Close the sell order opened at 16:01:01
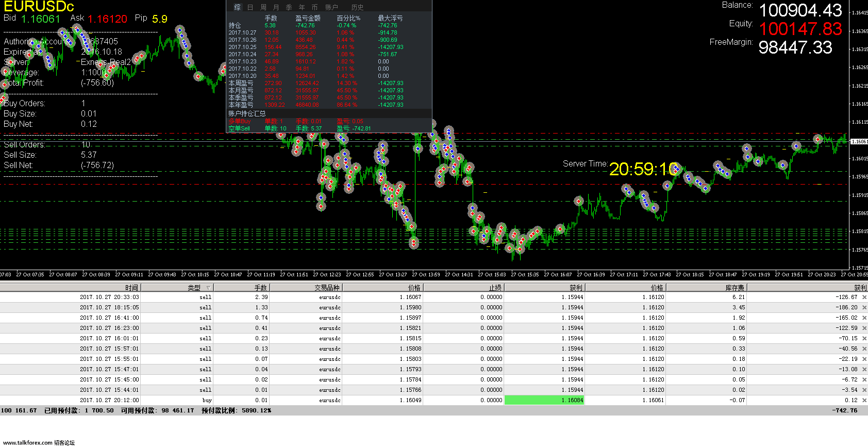 [x=864, y=338]
